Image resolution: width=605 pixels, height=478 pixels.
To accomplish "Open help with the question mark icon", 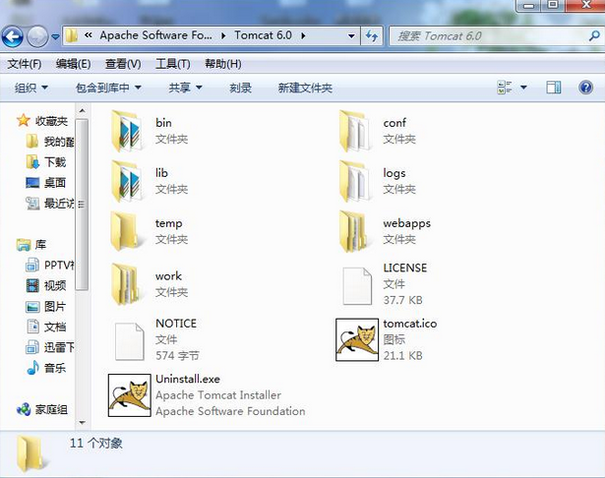I will (x=586, y=88).
